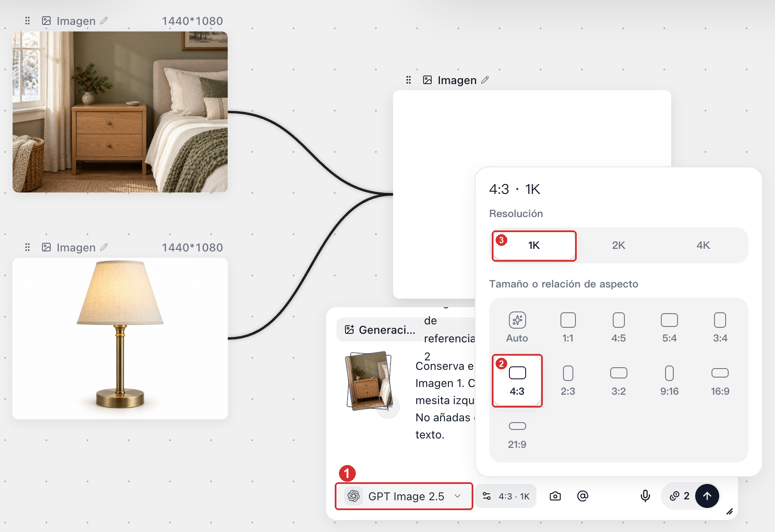Viewport: 775px width, 532px height.
Task: Submit the prompt with the up-arrow button
Action: pyautogui.click(x=707, y=496)
